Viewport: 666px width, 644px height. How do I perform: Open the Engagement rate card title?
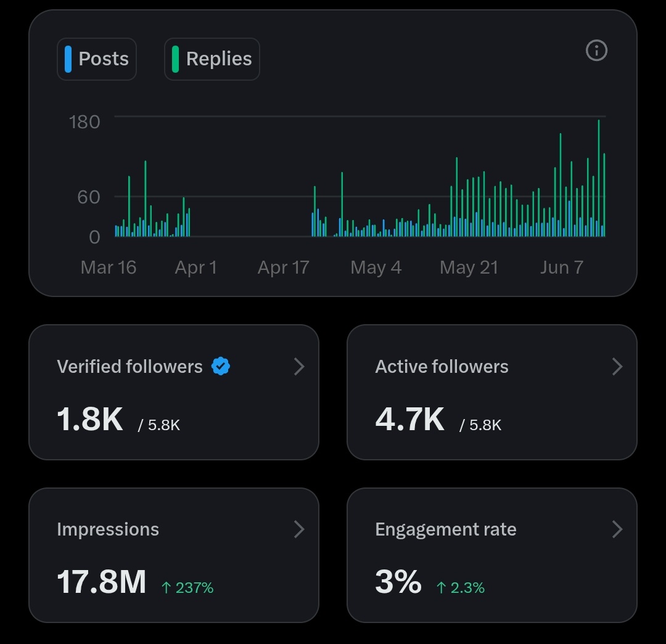point(446,529)
